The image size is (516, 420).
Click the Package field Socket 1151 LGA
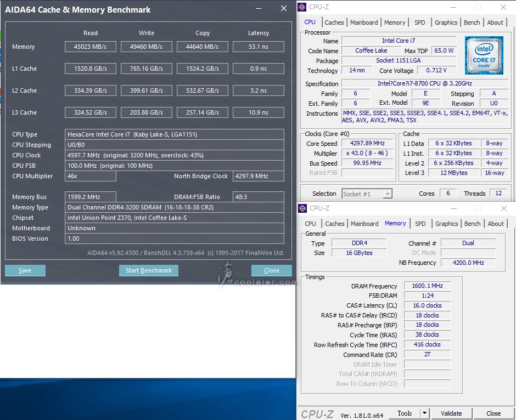click(x=399, y=60)
